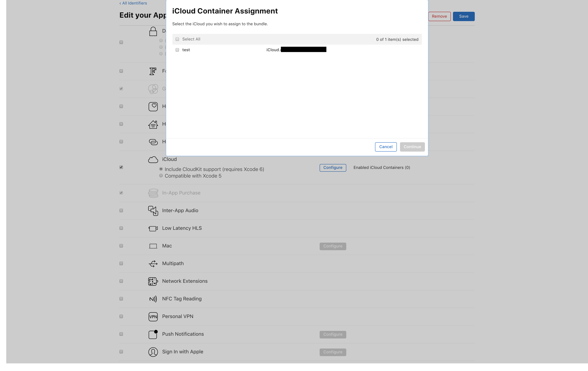Click the Fonts F icon

click(x=153, y=71)
